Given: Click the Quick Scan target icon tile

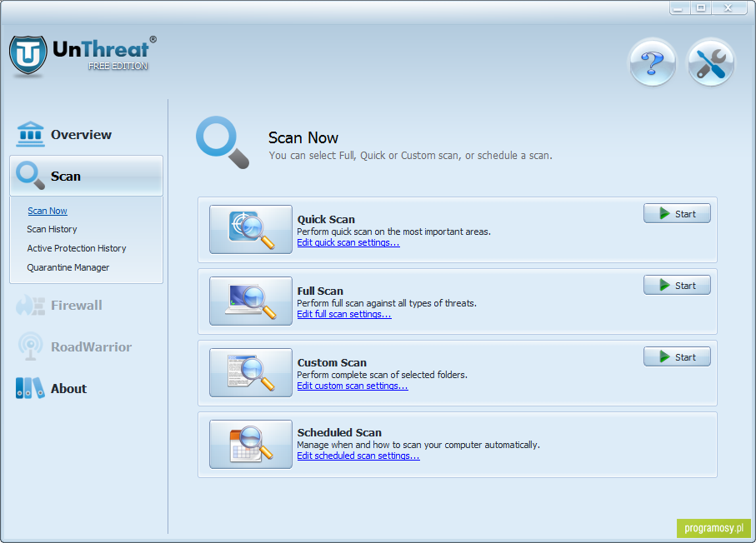Looking at the screenshot, I should point(251,229).
